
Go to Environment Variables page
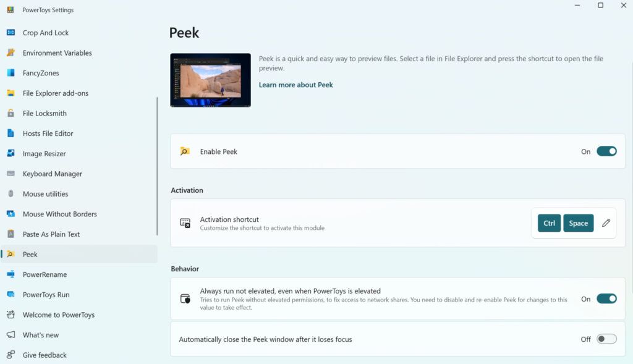point(57,53)
